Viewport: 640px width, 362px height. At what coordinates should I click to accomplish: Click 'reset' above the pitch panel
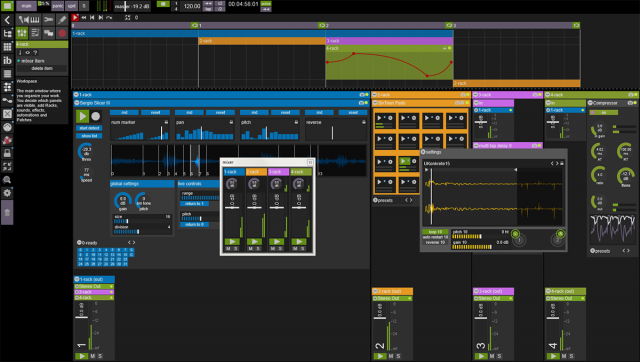pyautogui.click(x=285, y=112)
